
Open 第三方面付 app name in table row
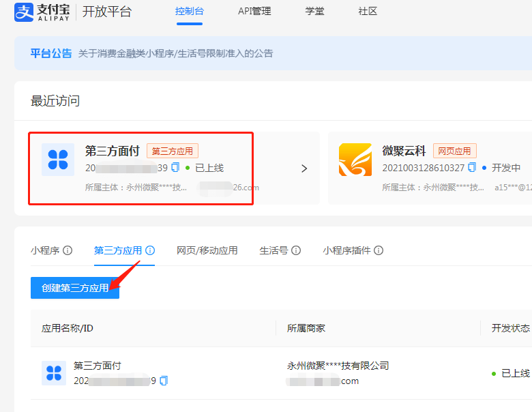[98, 366]
